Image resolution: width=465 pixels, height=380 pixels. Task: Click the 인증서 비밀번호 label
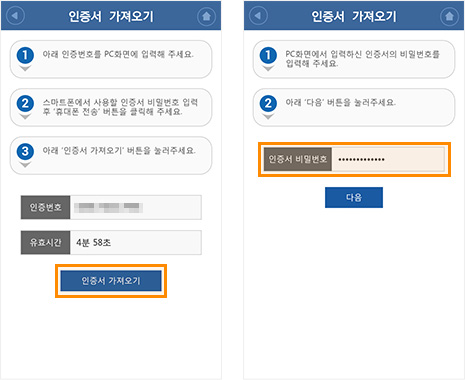click(297, 159)
